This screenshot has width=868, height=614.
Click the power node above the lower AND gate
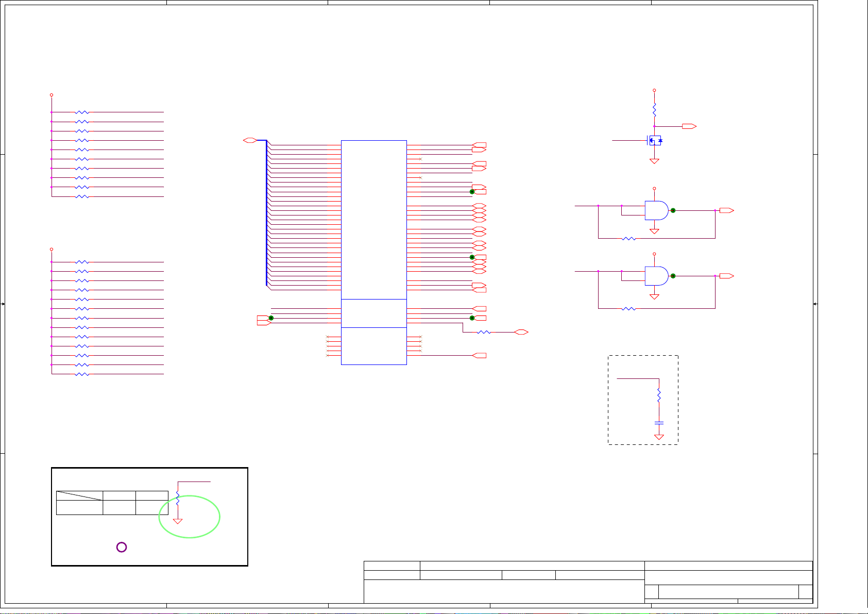(654, 254)
